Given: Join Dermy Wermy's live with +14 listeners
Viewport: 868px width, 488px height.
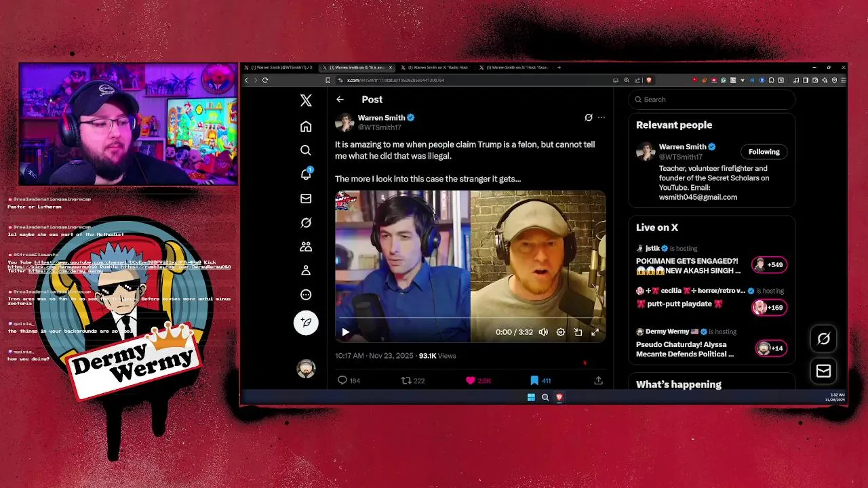Looking at the screenshot, I should (771, 348).
